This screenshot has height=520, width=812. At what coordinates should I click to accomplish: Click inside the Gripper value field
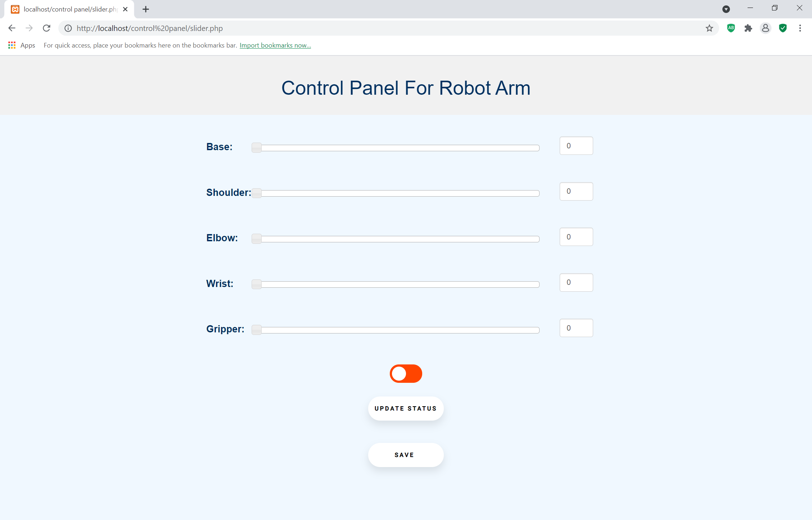pyautogui.click(x=576, y=328)
